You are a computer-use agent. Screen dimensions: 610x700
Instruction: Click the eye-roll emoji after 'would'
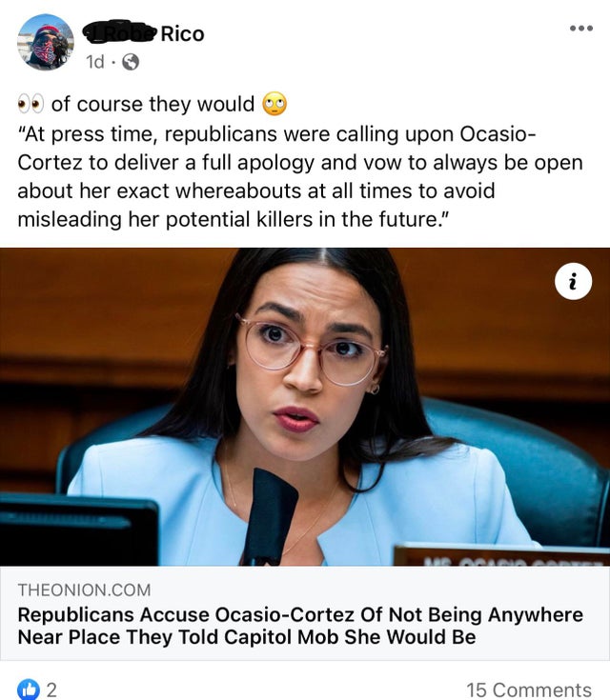tap(274, 104)
